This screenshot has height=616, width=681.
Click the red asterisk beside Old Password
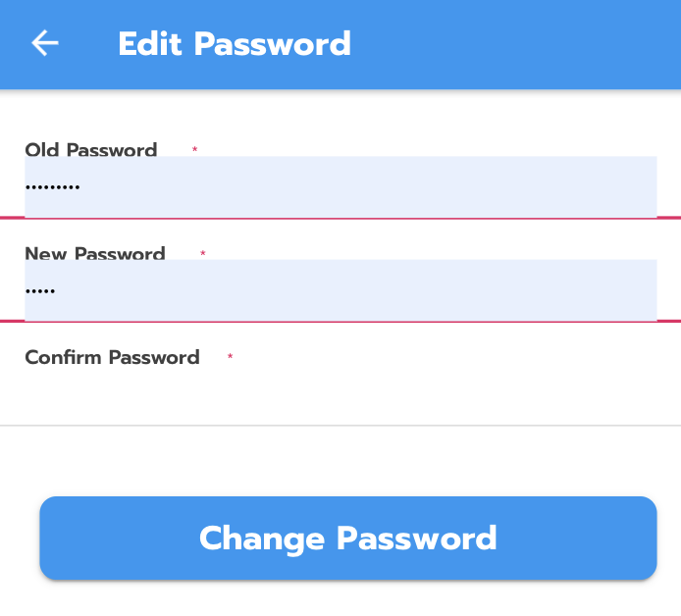coord(194,150)
